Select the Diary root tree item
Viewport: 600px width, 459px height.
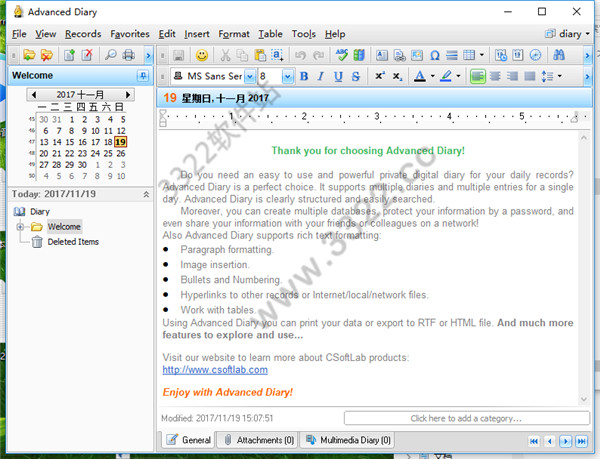point(40,212)
